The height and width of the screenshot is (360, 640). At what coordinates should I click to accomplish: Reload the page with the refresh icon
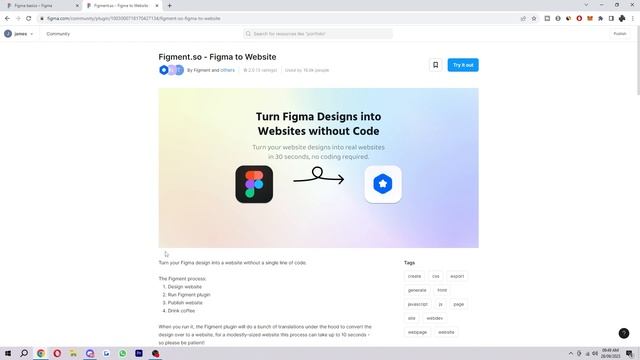tap(29, 18)
